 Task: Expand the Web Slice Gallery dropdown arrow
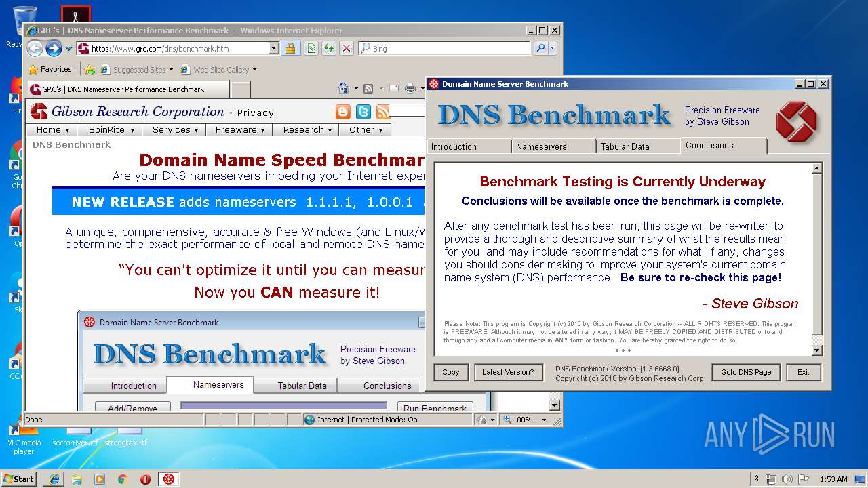(255, 69)
